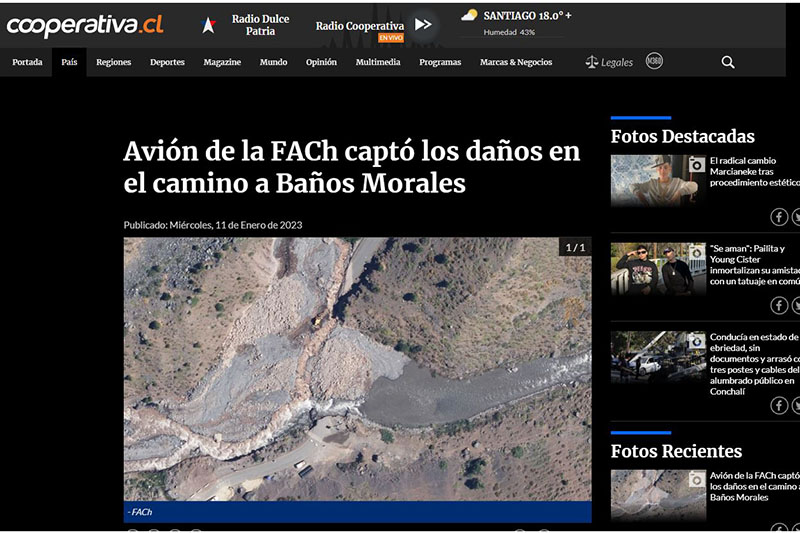This screenshot has width=800, height=533.
Task: Click the Radio Dulce Patria star logo
Action: pyautogui.click(x=209, y=24)
